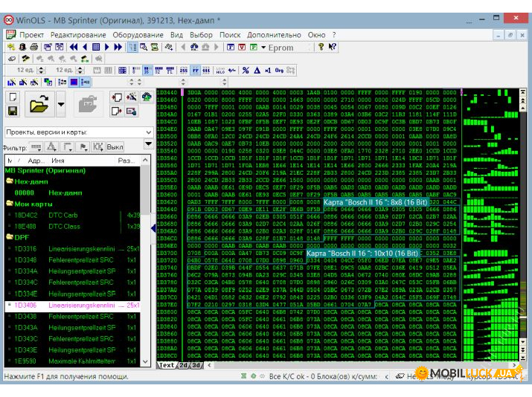Click the first 12 ед. stepper arrows

(42, 70)
